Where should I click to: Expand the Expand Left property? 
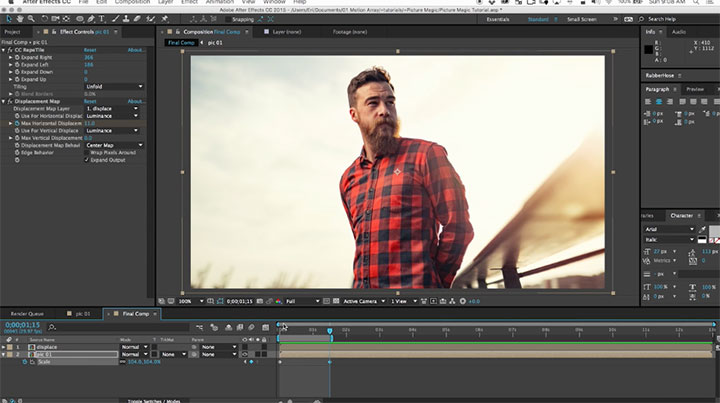click(x=11, y=65)
